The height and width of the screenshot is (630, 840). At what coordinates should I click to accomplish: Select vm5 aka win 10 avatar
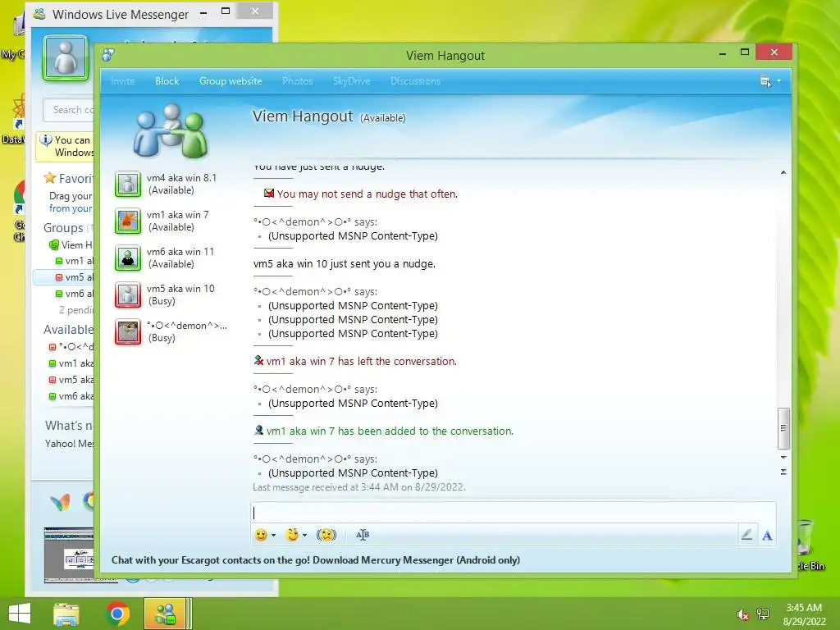[x=128, y=295]
